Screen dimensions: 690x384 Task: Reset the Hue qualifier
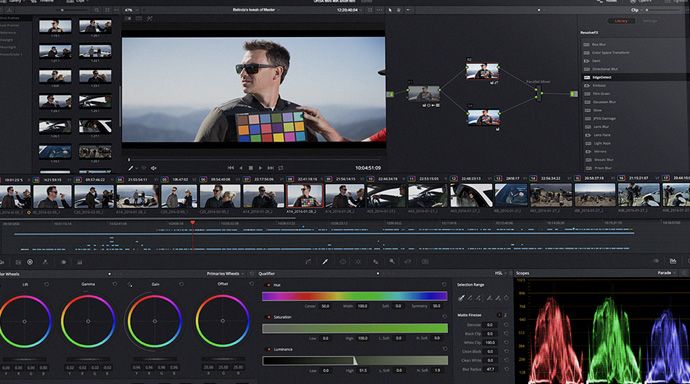point(444,285)
